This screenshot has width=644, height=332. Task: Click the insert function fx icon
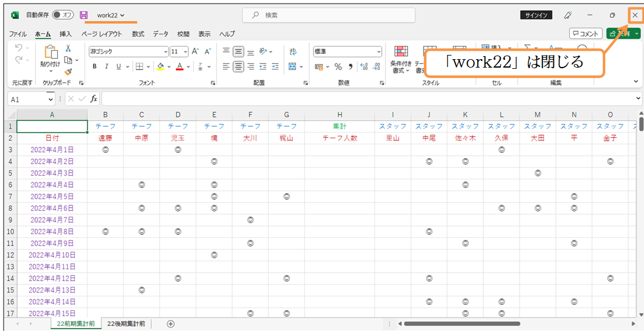tap(94, 98)
